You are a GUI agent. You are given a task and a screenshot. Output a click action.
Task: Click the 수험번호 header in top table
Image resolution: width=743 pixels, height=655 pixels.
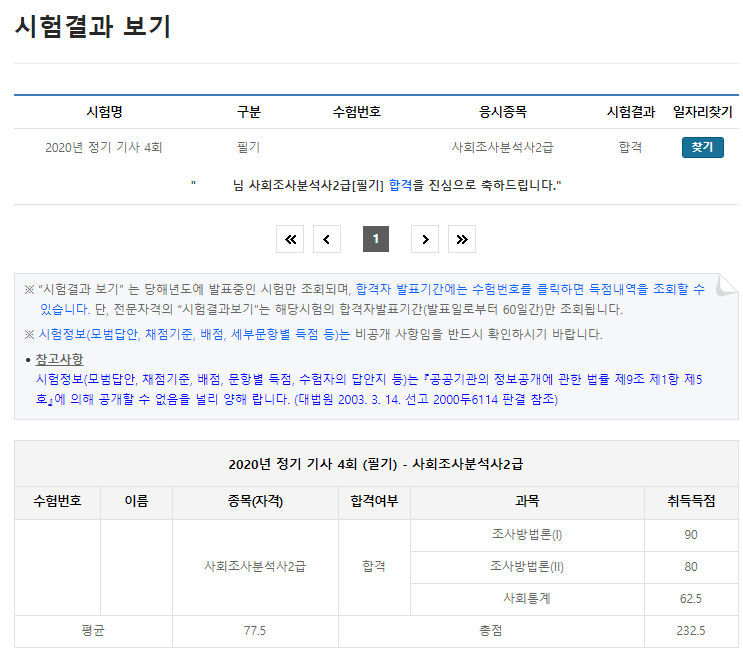pyautogui.click(x=357, y=112)
